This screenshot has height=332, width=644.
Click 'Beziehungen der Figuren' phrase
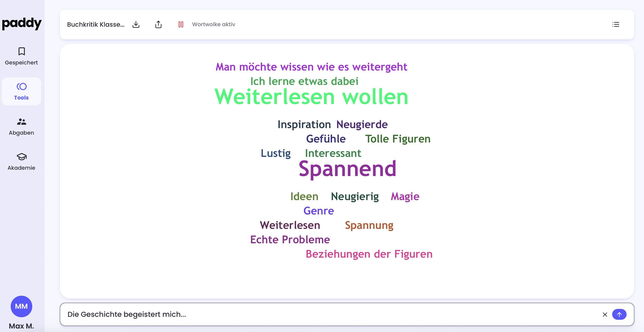(x=369, y=254)
